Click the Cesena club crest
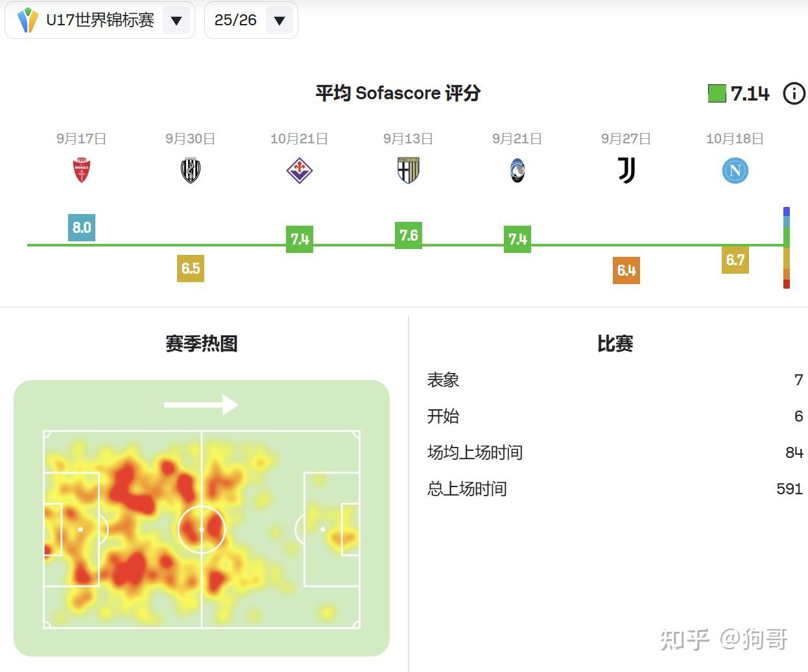The height and width of the screenshot is (672, 808). coord(191,170)
